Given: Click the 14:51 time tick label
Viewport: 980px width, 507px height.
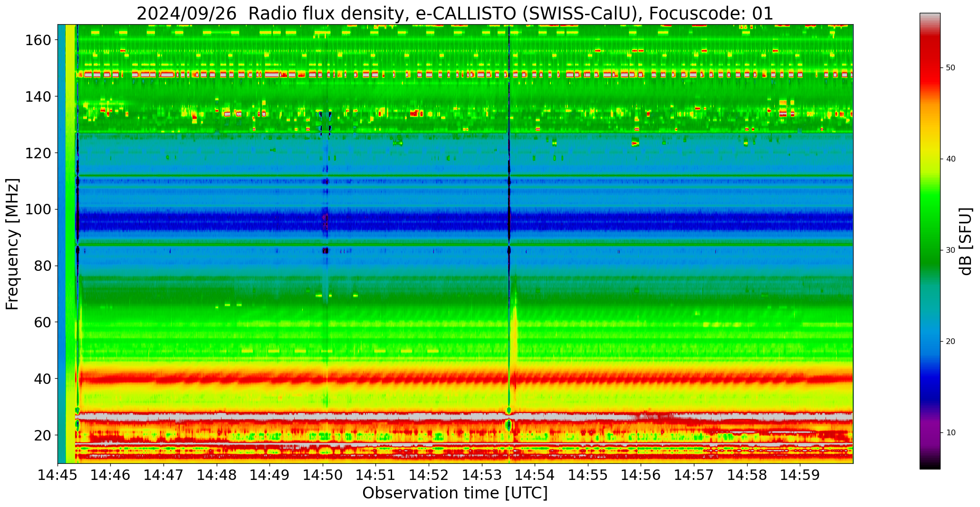Looking at the screenshot, I should 376,475.
